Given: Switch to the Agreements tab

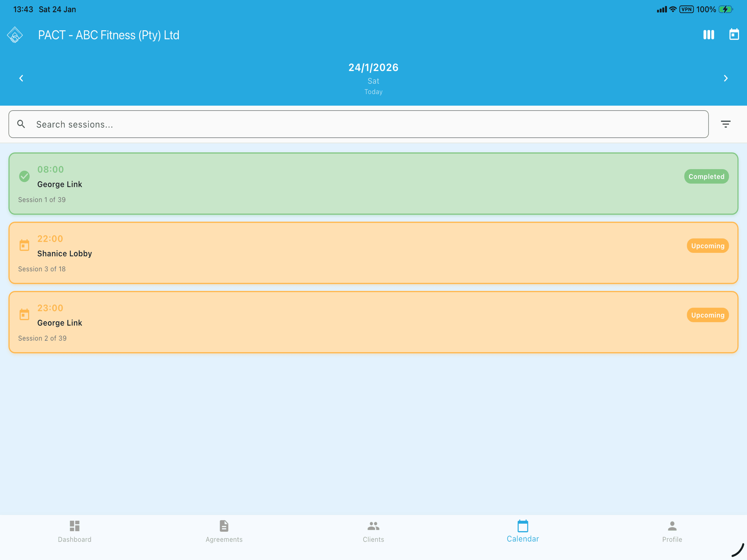Looking at the screenshot, I should (224, 531).
